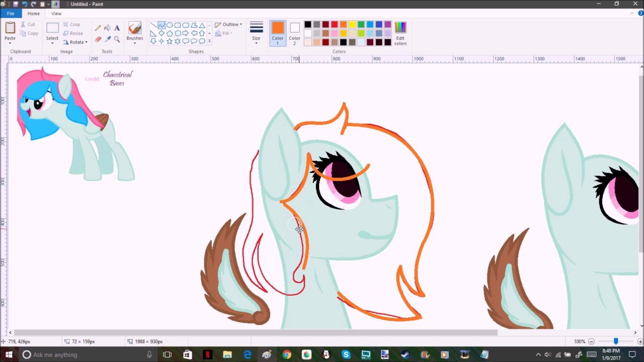Open Skype from the taskbar
Image resolution: width=644 pixels, height=362 pixels.
click(x=346, y=354)
